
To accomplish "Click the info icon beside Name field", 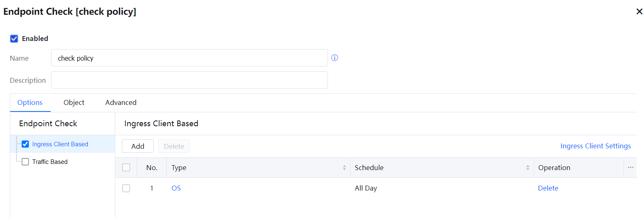I will pyautogui.click(x=334, y=58).
